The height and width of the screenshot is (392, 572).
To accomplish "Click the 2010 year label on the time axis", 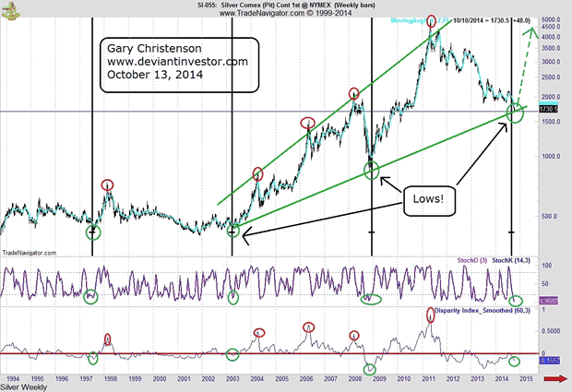I will [404, 379].
